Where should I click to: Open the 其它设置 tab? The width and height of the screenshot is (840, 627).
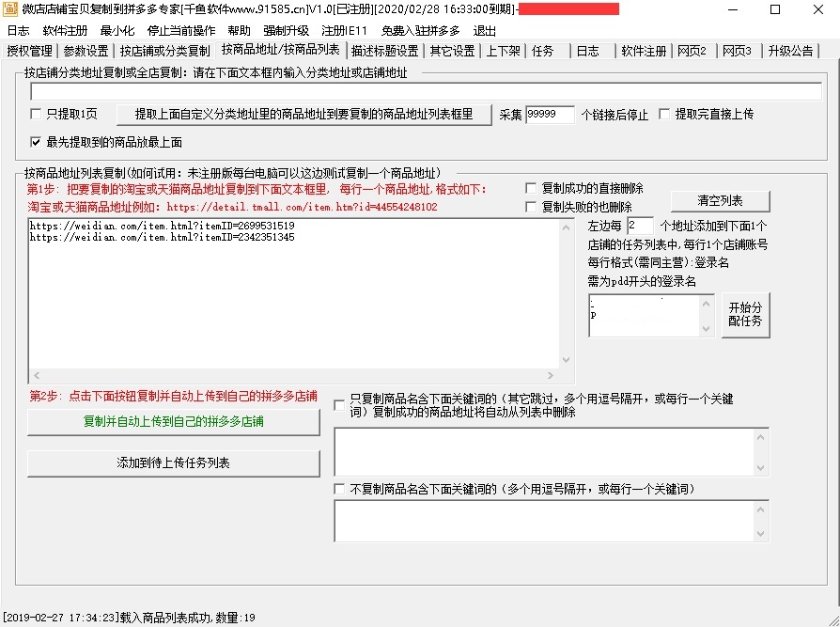453,51
